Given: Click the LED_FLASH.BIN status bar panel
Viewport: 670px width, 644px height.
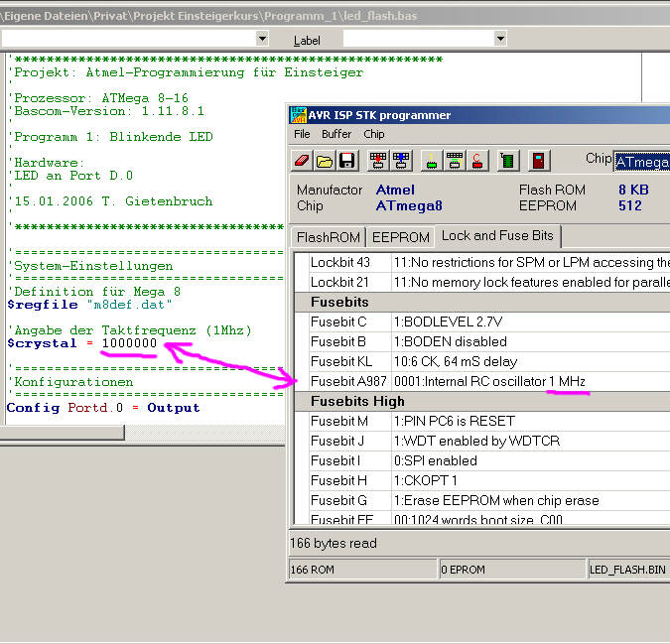Looking at the screenshot, I should (629, 570).
